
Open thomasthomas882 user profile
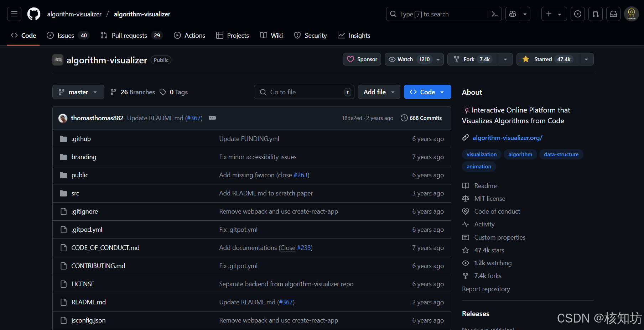[x=97, y=118]
